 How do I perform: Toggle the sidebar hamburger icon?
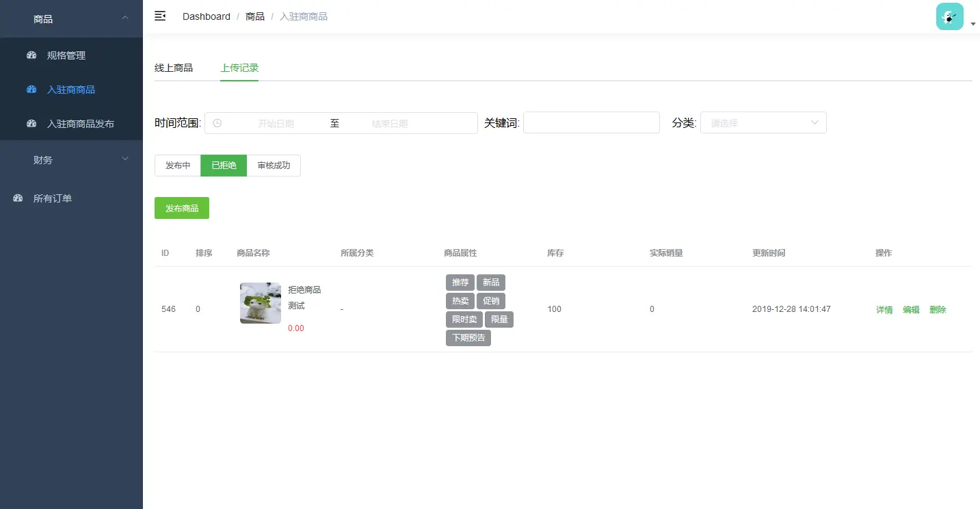(160, 16)
